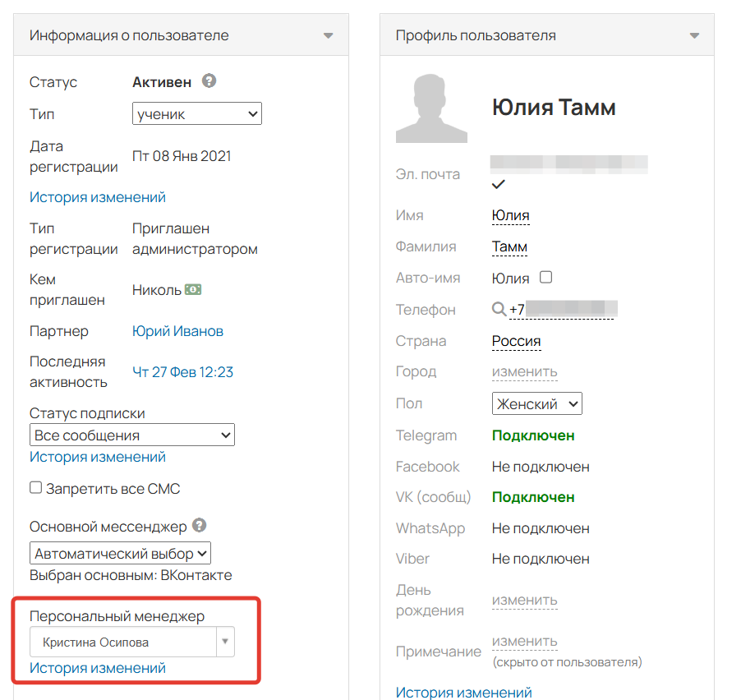Image resolution: width=741 pixels, height=700 pixels.
Task: Click the user avatar placeholder image
Action: pyautogui.click(x=431, y=108)
